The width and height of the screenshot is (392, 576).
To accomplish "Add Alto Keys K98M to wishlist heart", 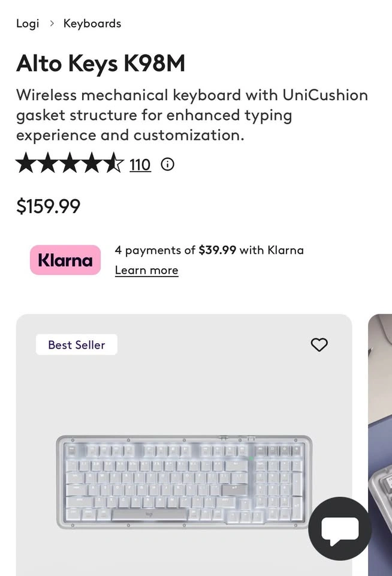I will pyautogui.click(x=319, y=344).
